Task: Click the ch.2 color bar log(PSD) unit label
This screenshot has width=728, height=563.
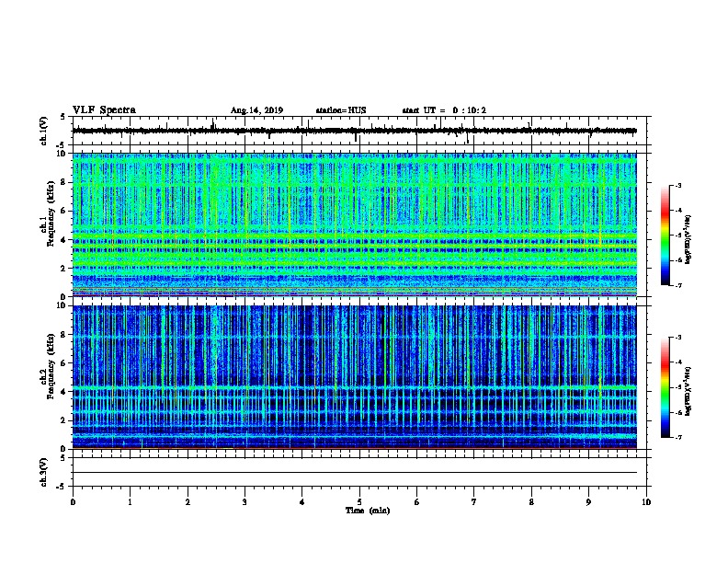Action: (x=688, y=391)
